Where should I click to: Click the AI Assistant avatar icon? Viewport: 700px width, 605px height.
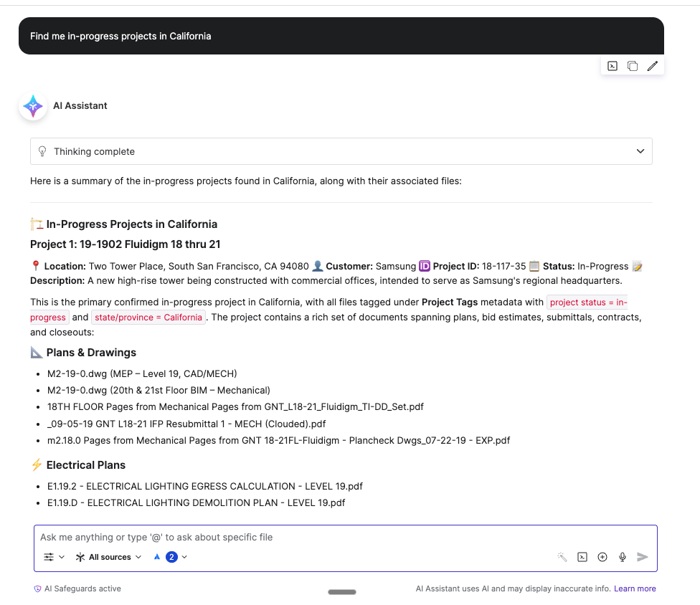point(32,105)
